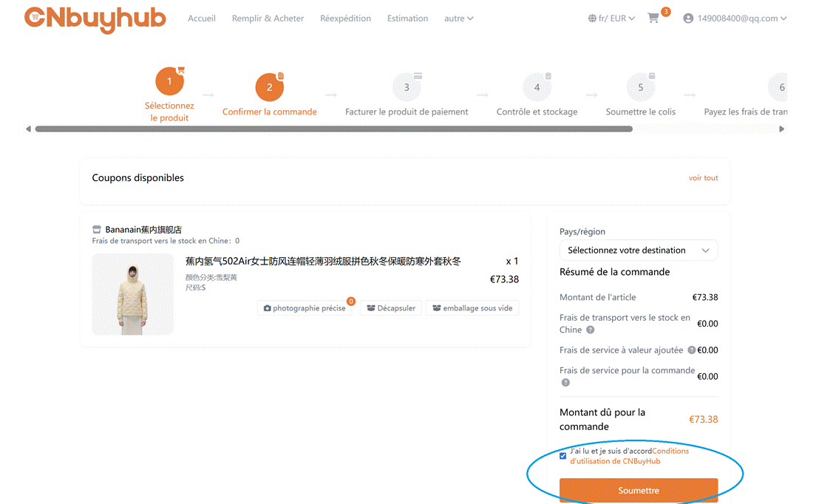Image resolution: width=816 pixels, height=504 pixels.
Task: Toggle the emballage sous vide option
Action: click(472, 308)
